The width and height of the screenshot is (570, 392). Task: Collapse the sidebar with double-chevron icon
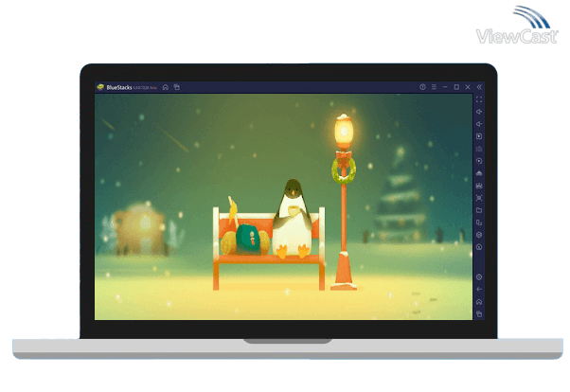(x=479, y=87)
